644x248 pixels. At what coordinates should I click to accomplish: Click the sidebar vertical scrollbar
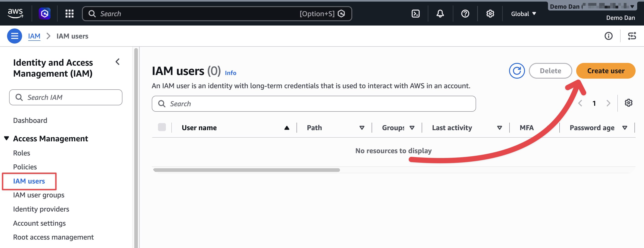click(x=136, y=148)
